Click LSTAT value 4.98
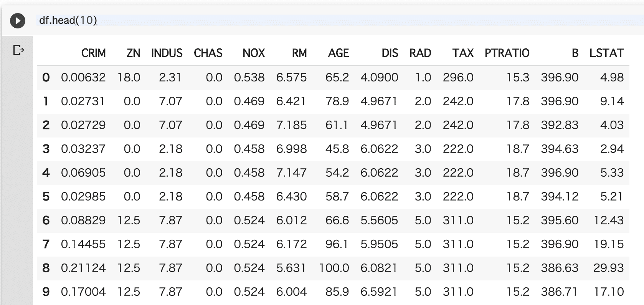The width and height of the screenshot is (644, 305). (x=612, y=78)
